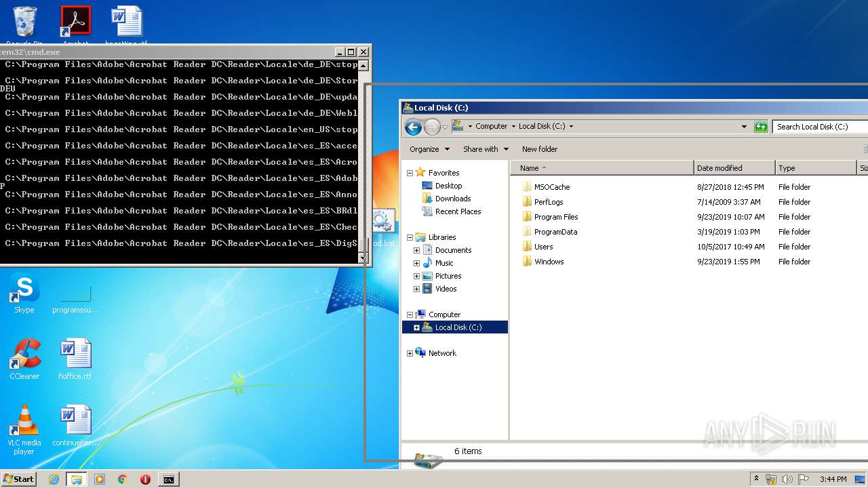Click the Back arrow in Explorer
The image size is (868, 488).
point(413,127)
